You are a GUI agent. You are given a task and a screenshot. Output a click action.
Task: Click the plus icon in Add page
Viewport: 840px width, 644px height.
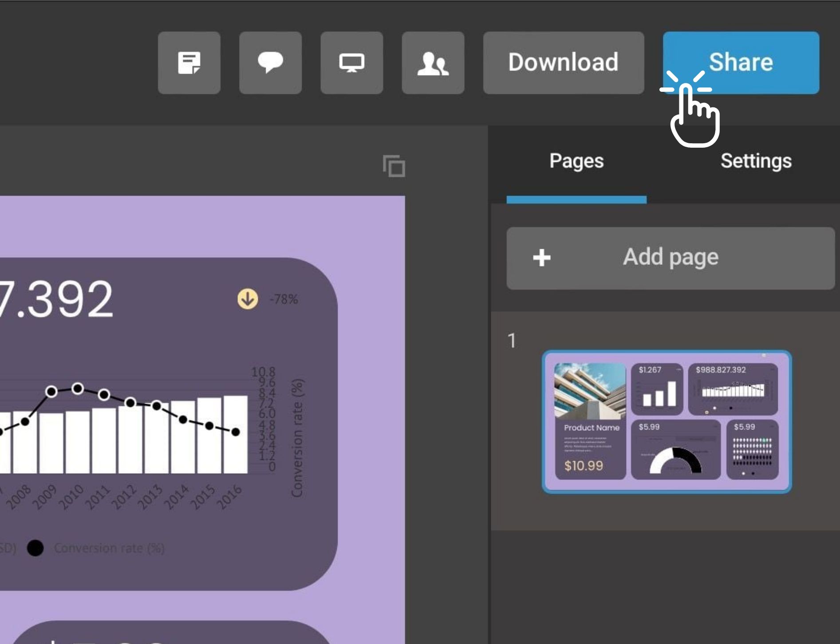[x=542, y=257]
